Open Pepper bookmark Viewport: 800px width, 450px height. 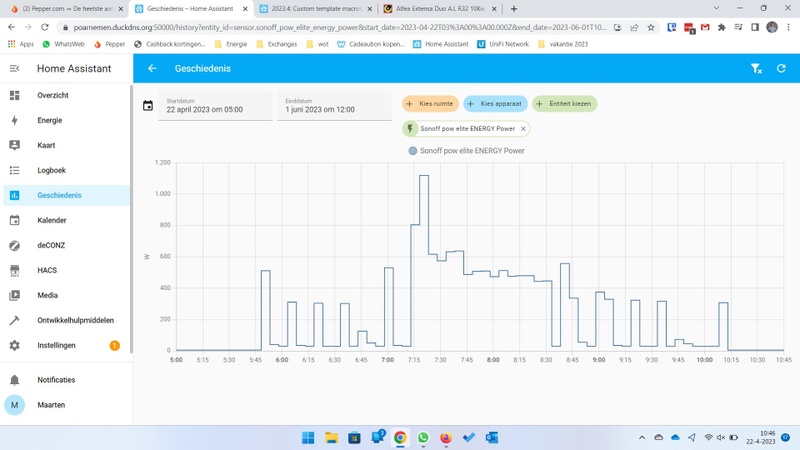pyautogui.click(x=110, y=44)
